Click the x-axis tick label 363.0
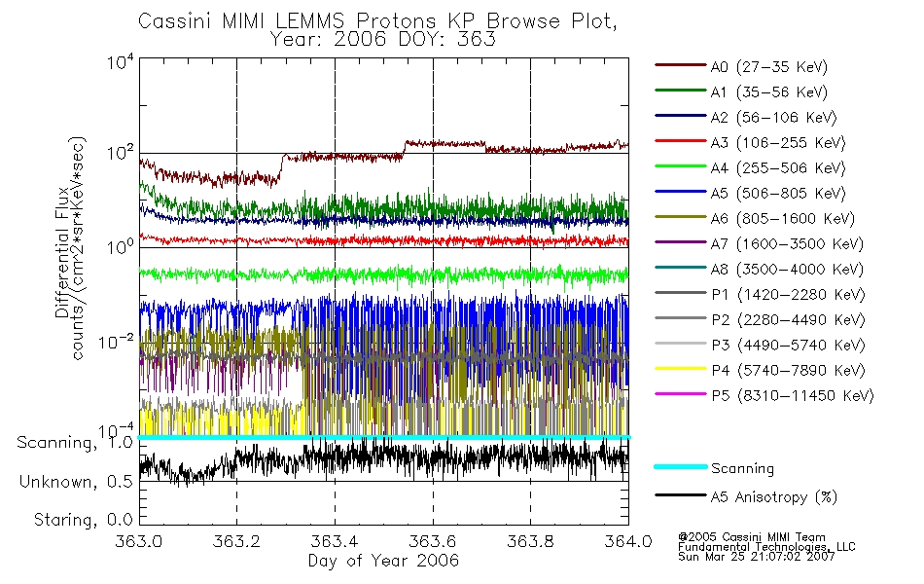 [138, 541]
